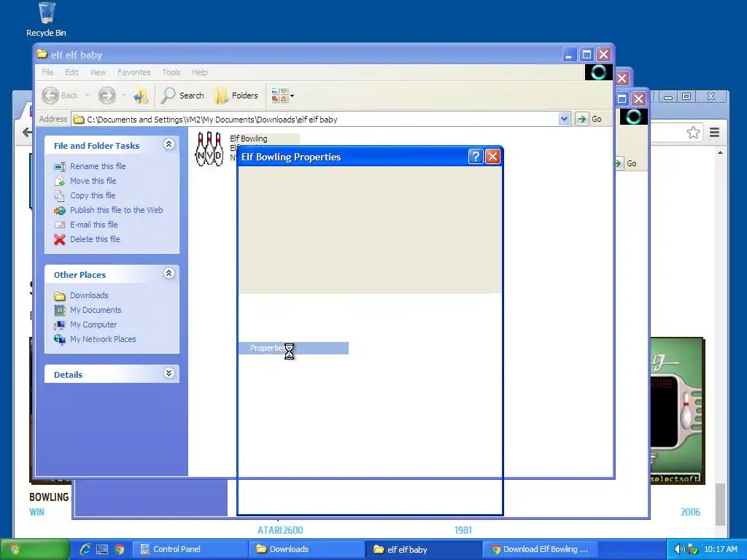Click the ATARI 2600 platform link
This screenshot has height=560, width=747.
280,530
